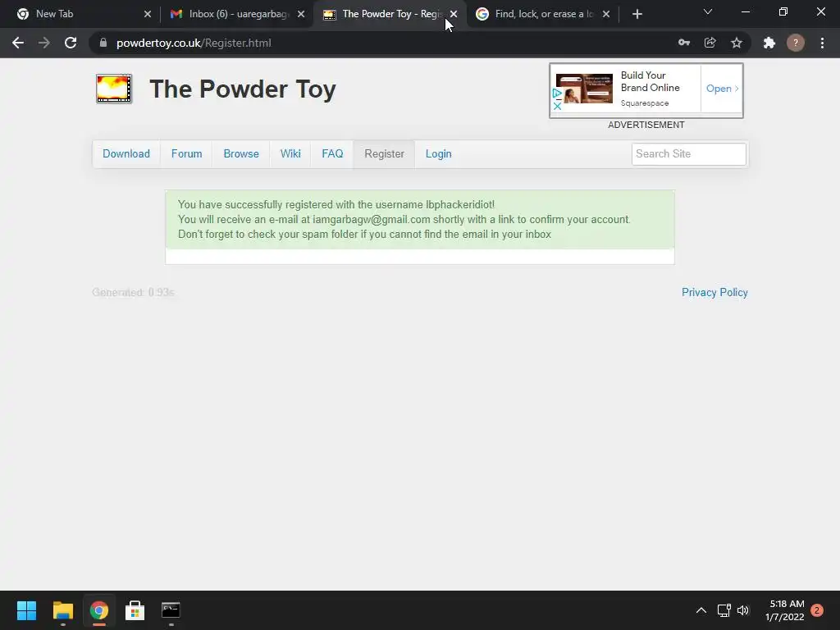840x630 pixels.
Task: Reload the Powder Toy page
Action: point(71,43)
